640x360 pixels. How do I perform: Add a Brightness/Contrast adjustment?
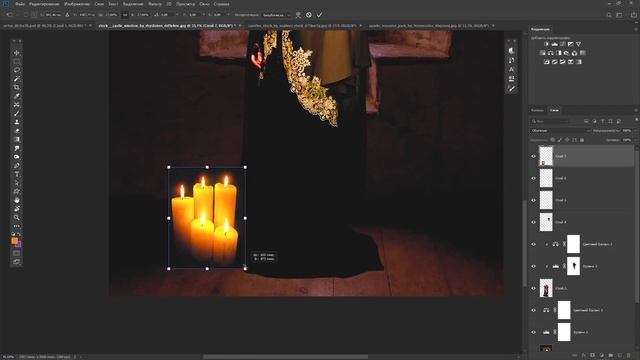[x=547, y=44]
